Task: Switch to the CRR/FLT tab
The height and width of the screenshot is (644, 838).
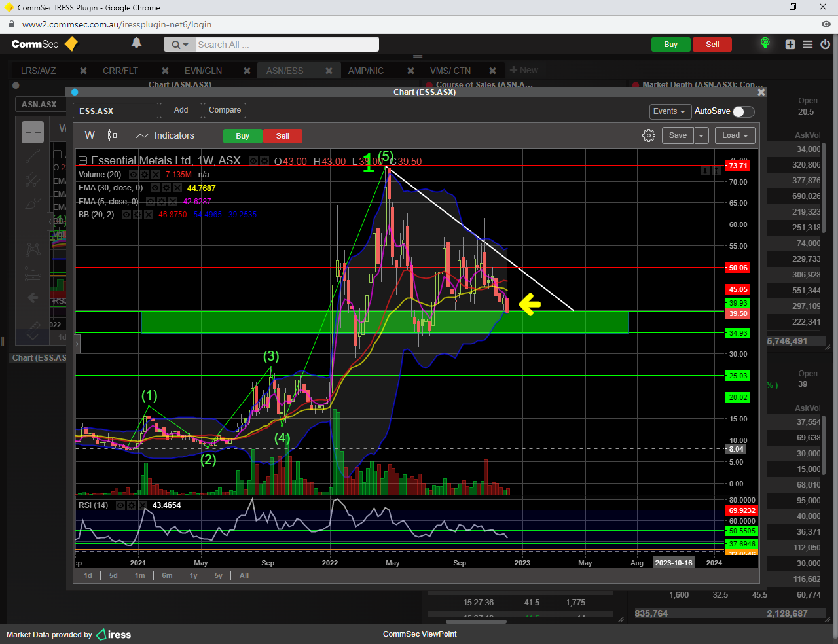Action: [x=120, y=71]
